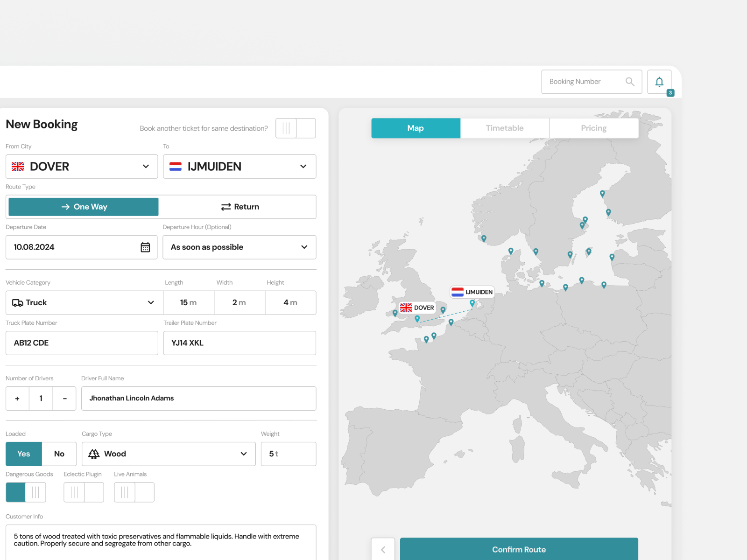Open the To destination dropdown
This screenshot has height=560, width=747.
(x=240, y=167)
